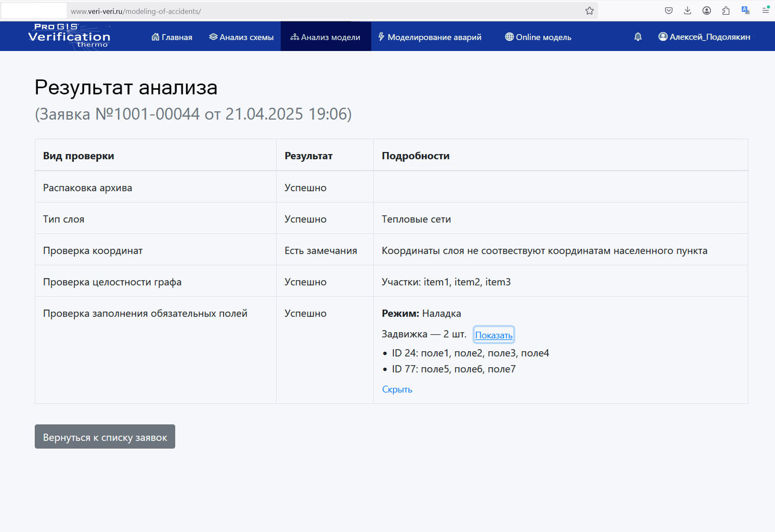775x532 pixels.
Task: Open browser downloads via the download arrow icon
Action: tap(687, 10)
